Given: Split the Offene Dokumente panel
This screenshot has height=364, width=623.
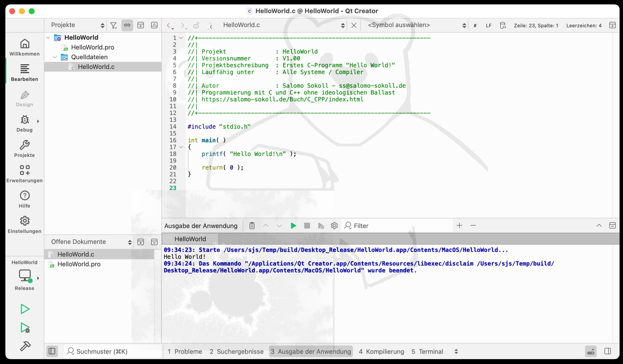Looking at the screenshot, I should click(140, 242).
